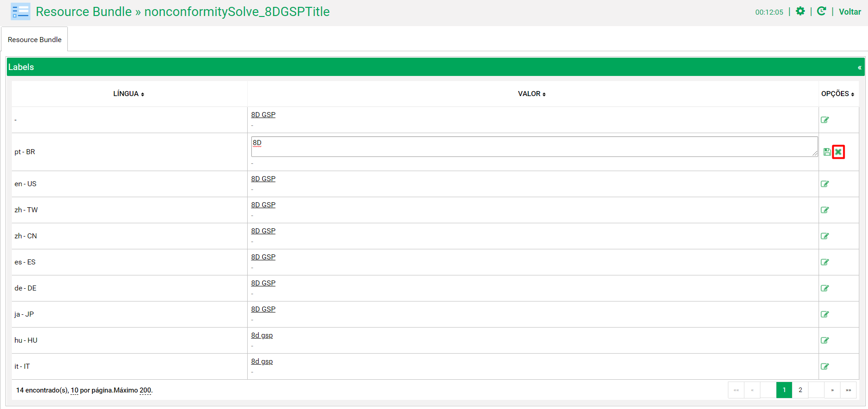The width and height of the screenshot is (868, 409).
Task: Jump to first page arrow
Action: point(736,390)
